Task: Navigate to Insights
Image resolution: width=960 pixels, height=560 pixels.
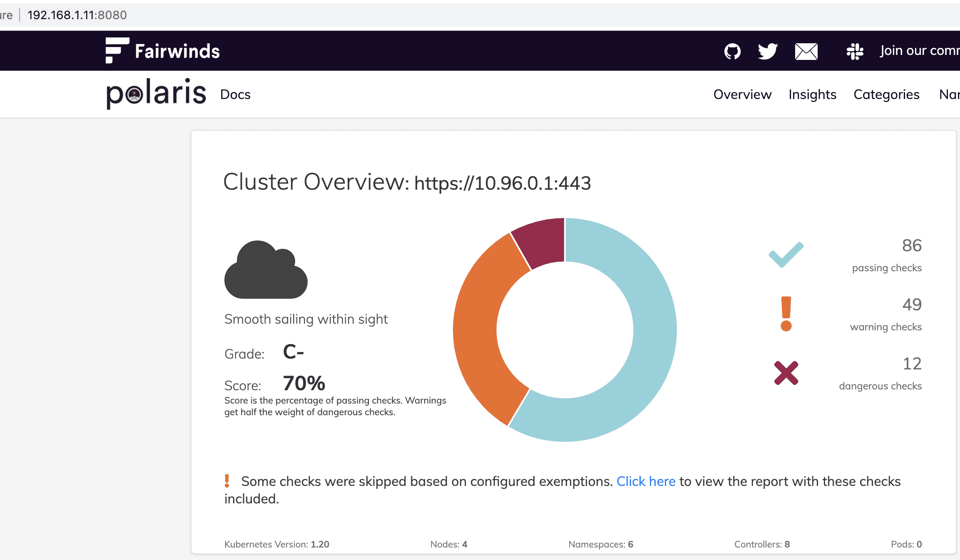Action: point(812,94)
